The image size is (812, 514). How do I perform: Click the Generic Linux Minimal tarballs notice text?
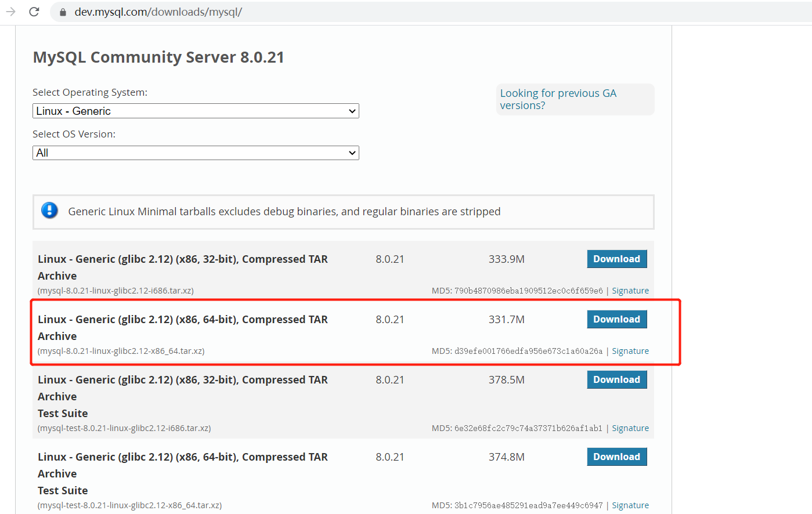(284, 212)
